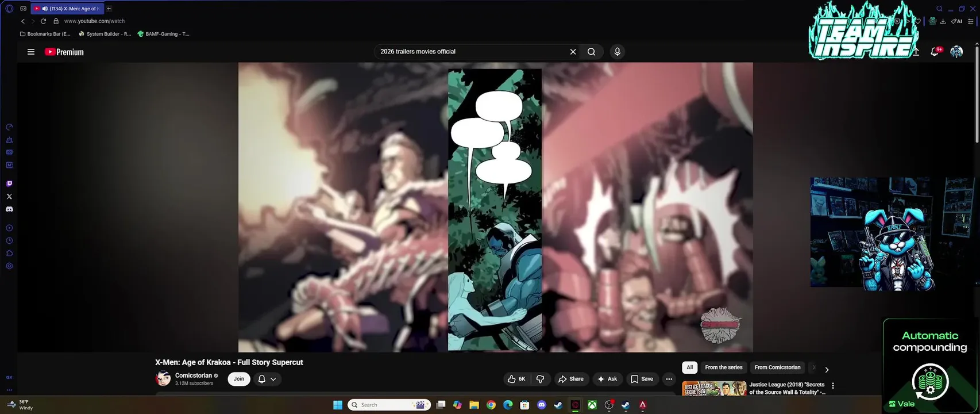Open X (Twitter) in Opera sidebar
This screenshot has width=980, height=414.
(x=9, y=197)
